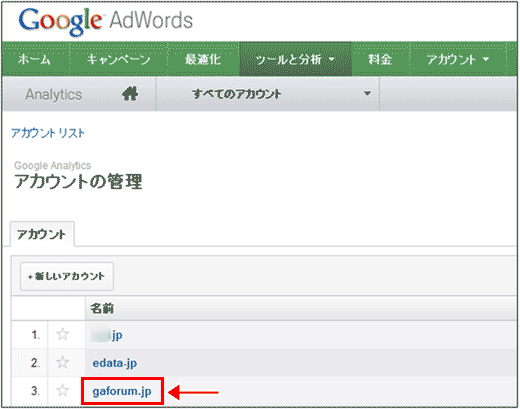Open the gaforum.jp account link

click(122, 391)
